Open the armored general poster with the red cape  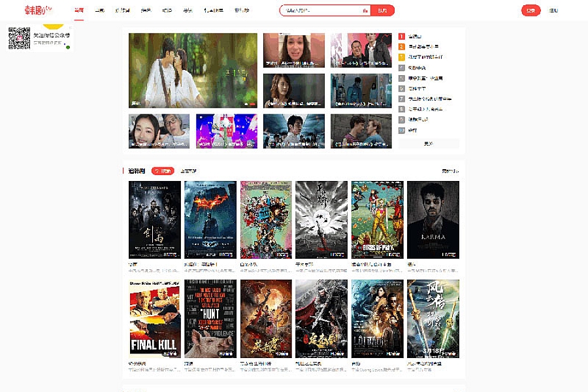point(321,319)
